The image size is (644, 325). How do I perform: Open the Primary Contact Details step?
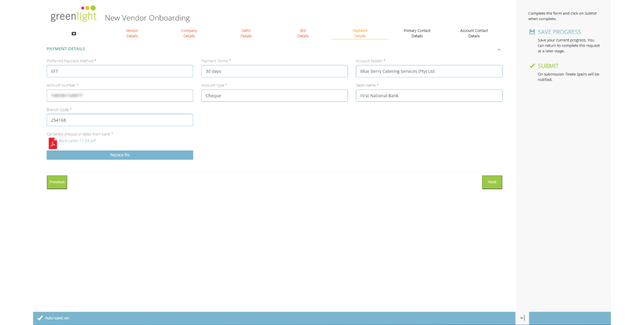coord(417,33)
